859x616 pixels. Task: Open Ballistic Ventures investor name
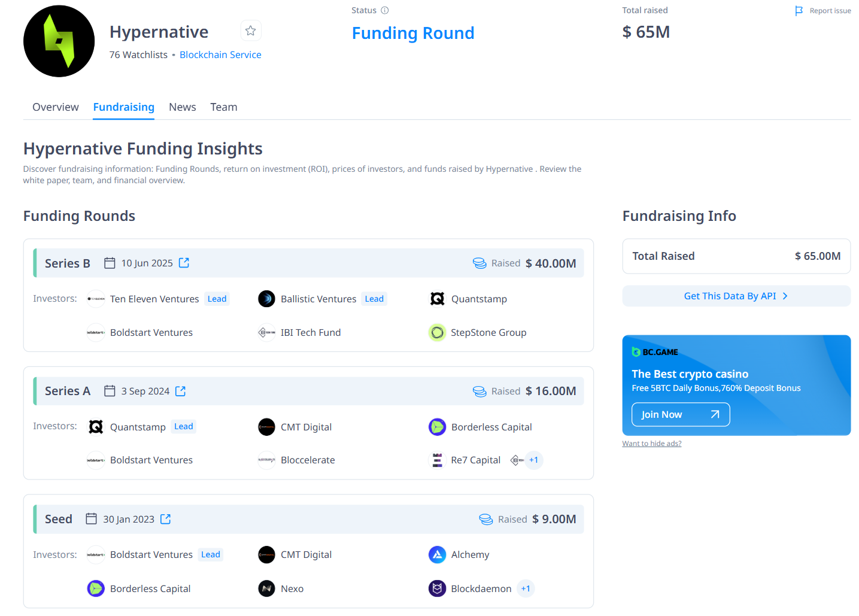pyautogui.click(x=318, y=299)
